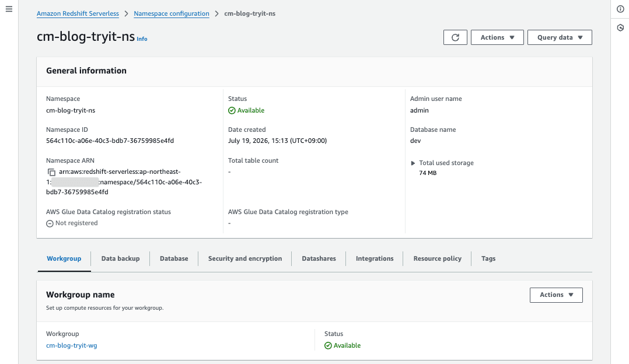Open the Query data dropdown
This screenshot has width=629, height=364.
coord(560,37)
